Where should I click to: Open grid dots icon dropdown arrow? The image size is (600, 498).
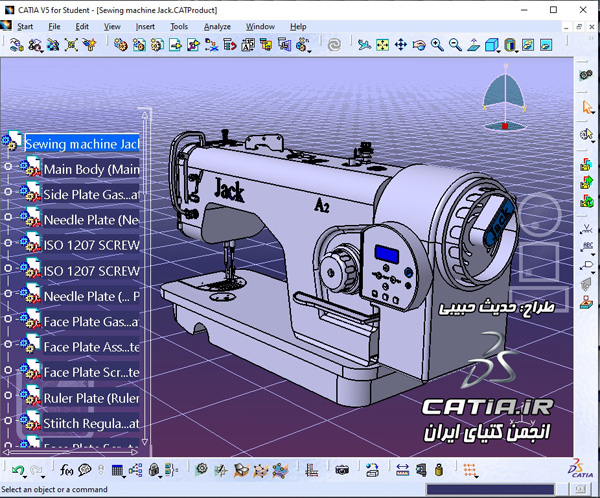(x=476, y=477)
